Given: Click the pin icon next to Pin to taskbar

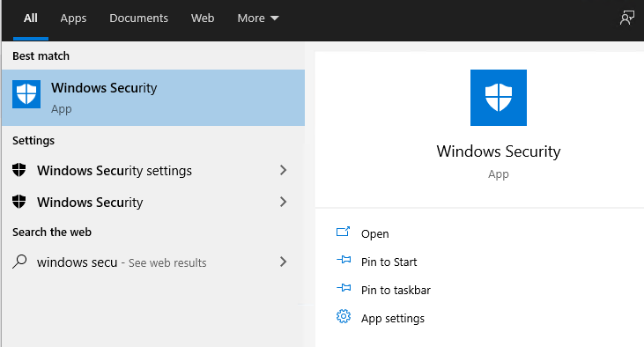Looking at the screenshot, I should click(x=344, y=288).
